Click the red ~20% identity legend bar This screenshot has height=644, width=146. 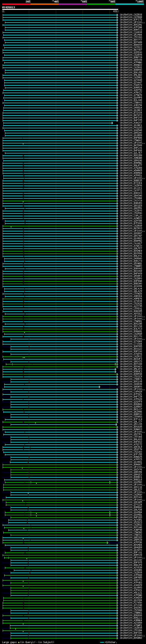click(16, 4)
